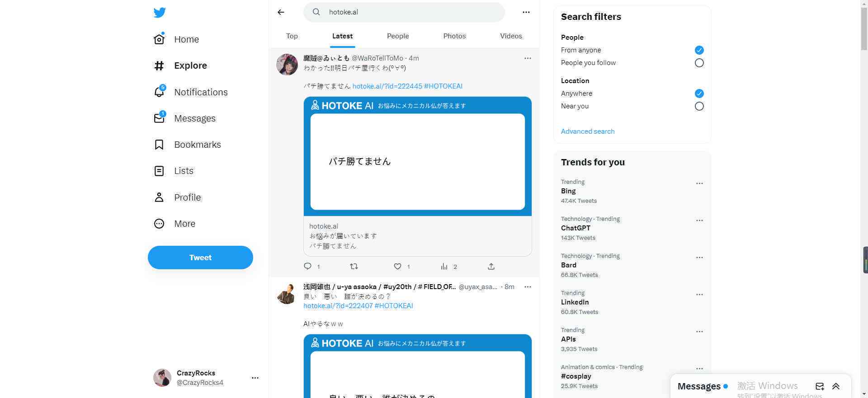
Task: Reply to the WaRoTeilToMo tweet
Action: point(308,266)
